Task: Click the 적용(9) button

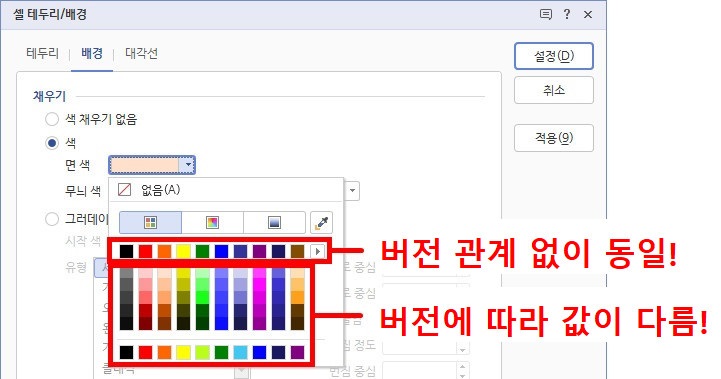Action: pos(554,138)
